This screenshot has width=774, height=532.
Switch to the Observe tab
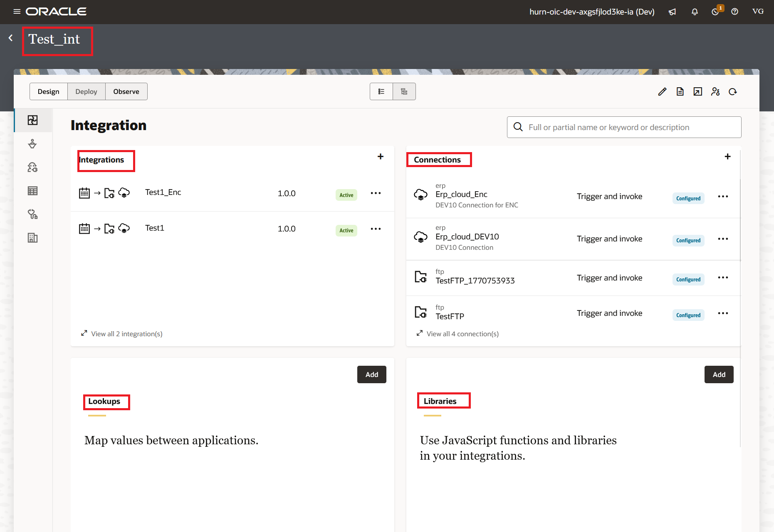[126, 91]
